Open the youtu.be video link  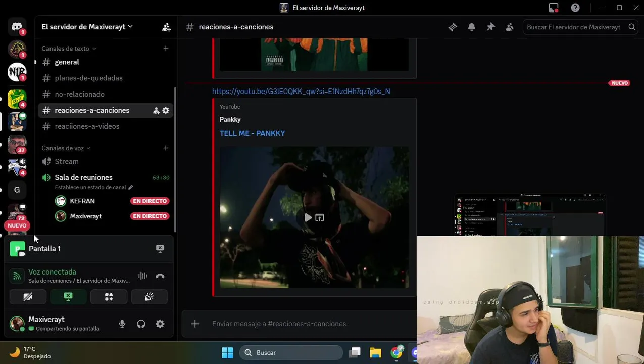tap(301, 92)
